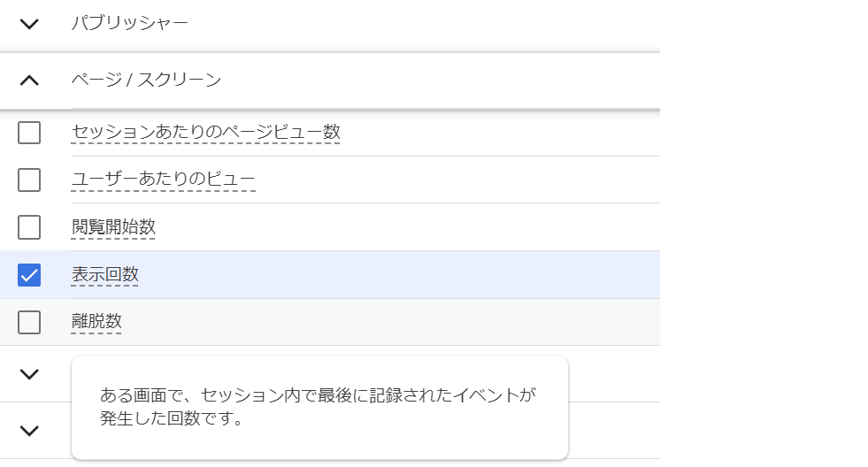The height and width of the screenshot is (467, 868).
Task: Click the 離脱数 metric label
Action: pyautogui.click(x=96, y=323)
